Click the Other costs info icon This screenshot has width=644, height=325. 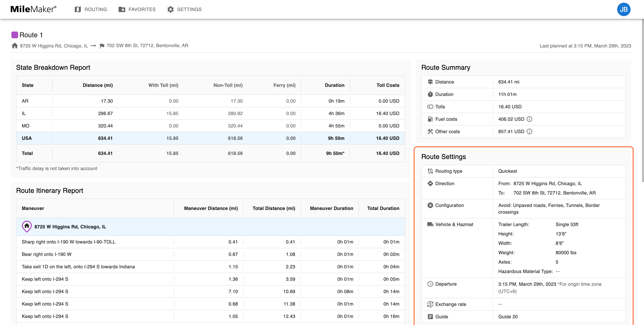pyautogui.click(x=529, y=131)
